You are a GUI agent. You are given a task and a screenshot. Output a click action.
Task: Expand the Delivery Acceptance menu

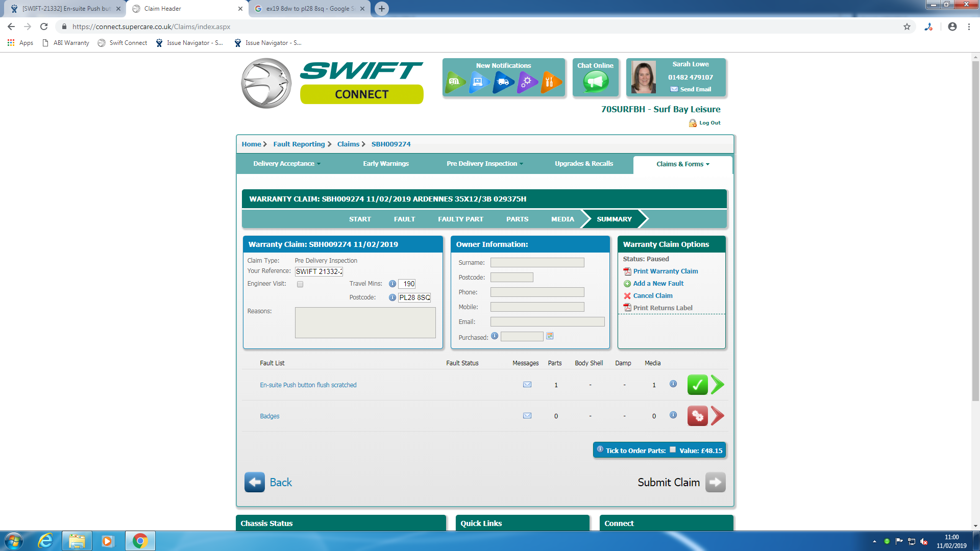click(x=286, y=164)
